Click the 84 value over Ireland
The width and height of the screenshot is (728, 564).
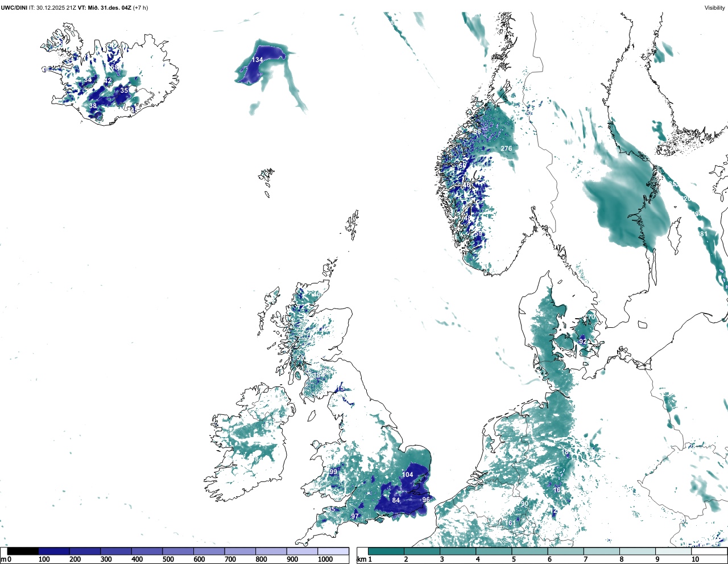click(x=258, y=459)
